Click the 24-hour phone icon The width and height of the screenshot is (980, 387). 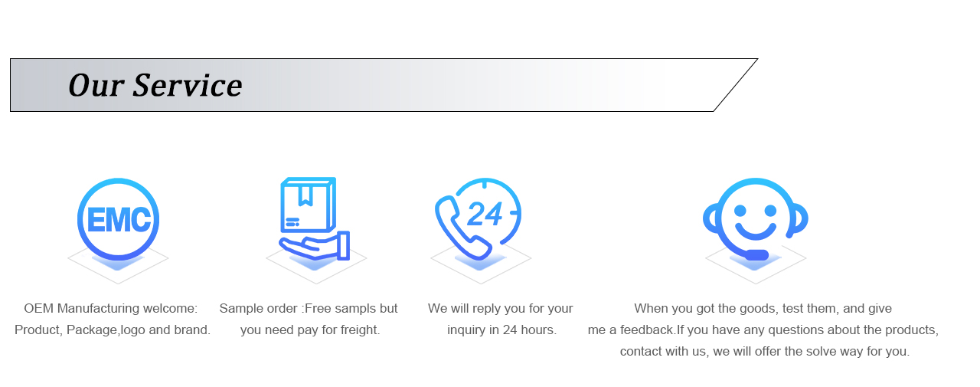(479, 219)
